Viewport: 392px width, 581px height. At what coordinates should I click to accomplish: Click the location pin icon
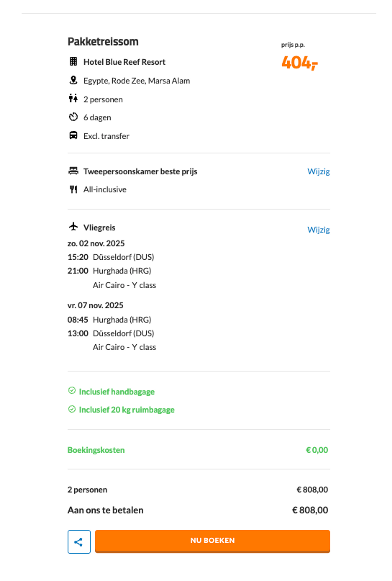pos(73,80)
